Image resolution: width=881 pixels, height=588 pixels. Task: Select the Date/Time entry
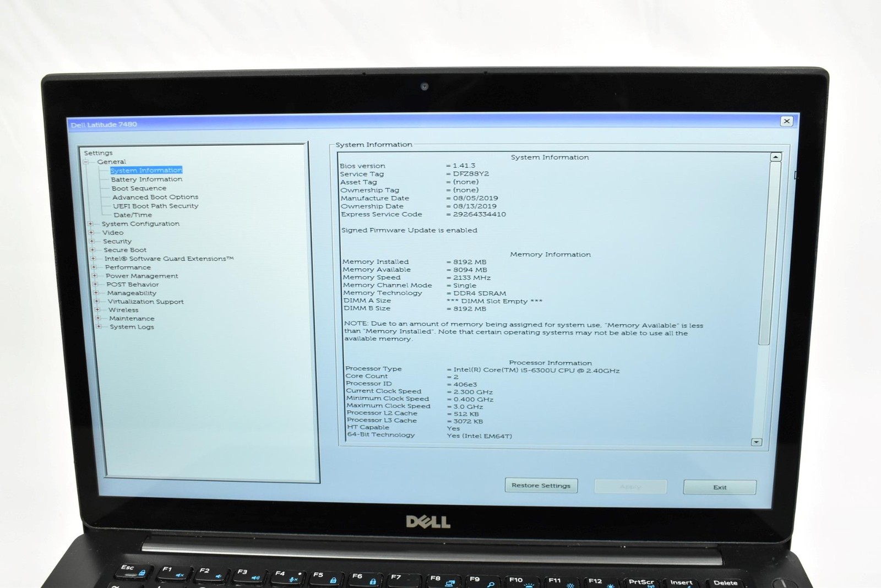pos(133,215)
